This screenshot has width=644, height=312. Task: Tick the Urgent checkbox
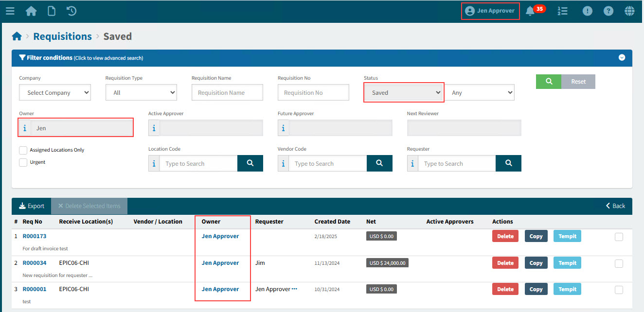[23, 162]
